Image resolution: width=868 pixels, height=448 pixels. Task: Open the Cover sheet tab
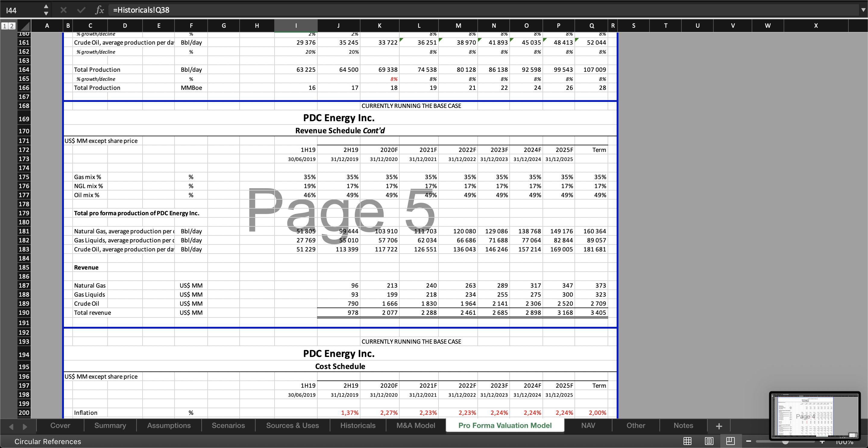[60, 425]
